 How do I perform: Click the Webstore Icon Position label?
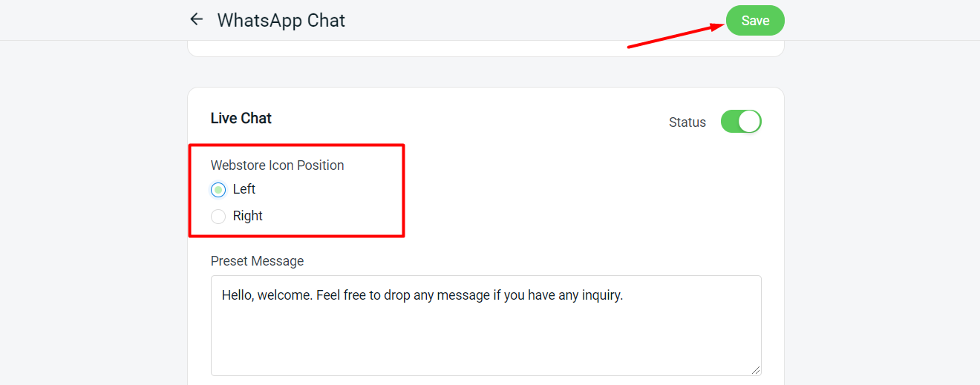coord(277,165)
